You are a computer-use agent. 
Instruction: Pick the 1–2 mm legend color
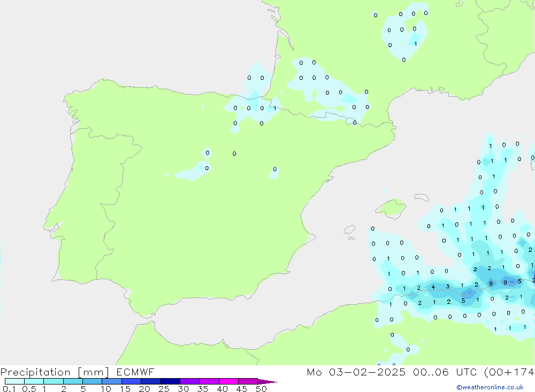53,381
